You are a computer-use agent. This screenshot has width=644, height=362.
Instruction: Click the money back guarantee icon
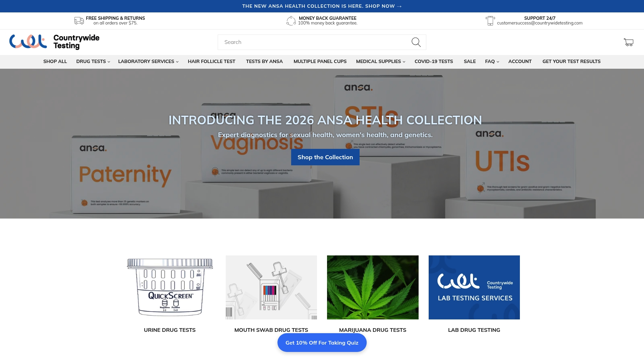pos(291,21)
